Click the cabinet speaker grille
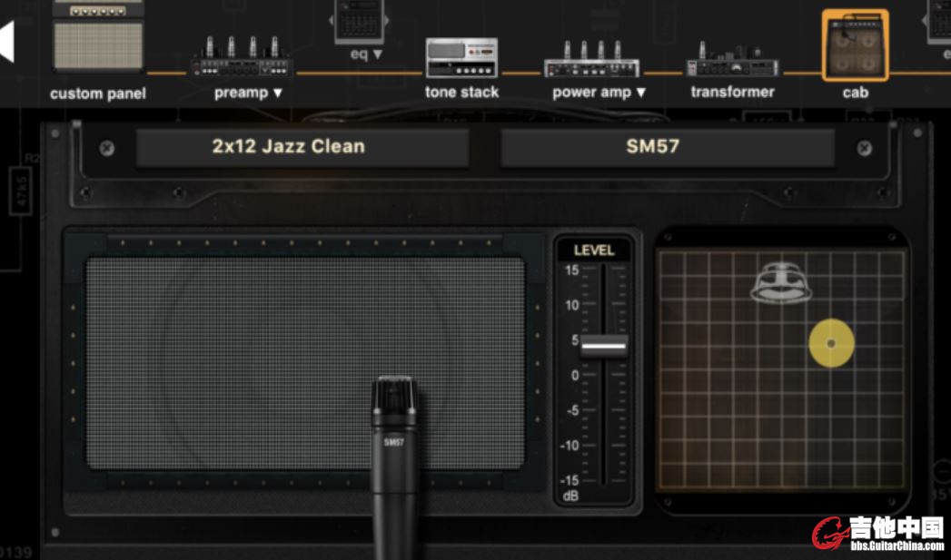 pos(305,364)
